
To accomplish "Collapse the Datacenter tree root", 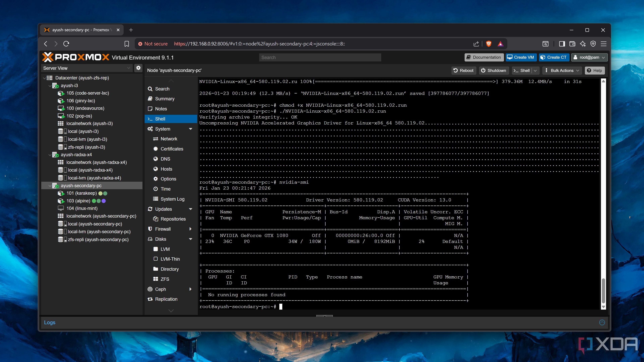I will [x=44, y=78].
